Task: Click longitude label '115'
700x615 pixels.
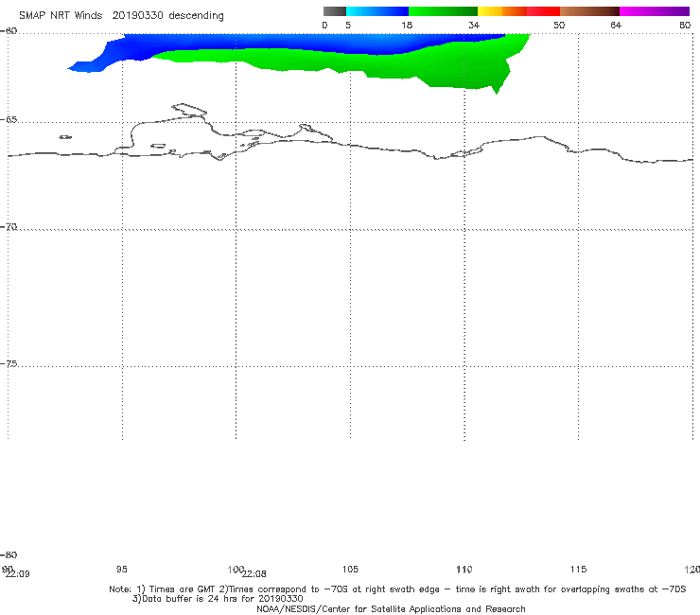Action: click(x=579, y=569)
